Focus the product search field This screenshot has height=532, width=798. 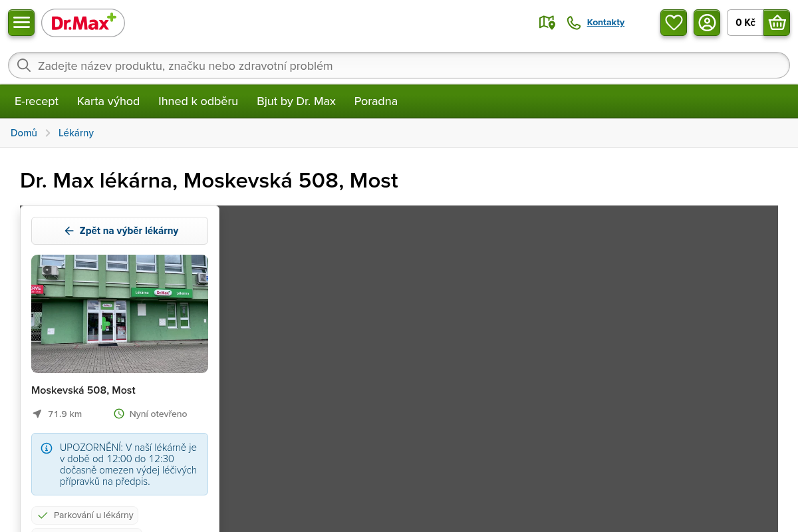[399, 65]
